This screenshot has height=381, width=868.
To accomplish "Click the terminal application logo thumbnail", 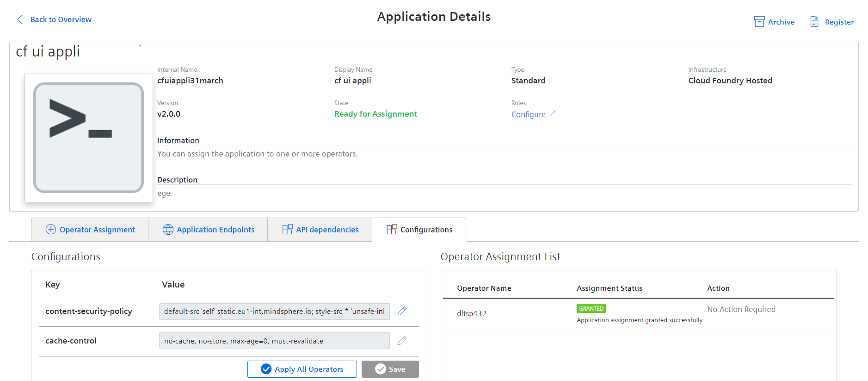I will click(x=88, y=137).
